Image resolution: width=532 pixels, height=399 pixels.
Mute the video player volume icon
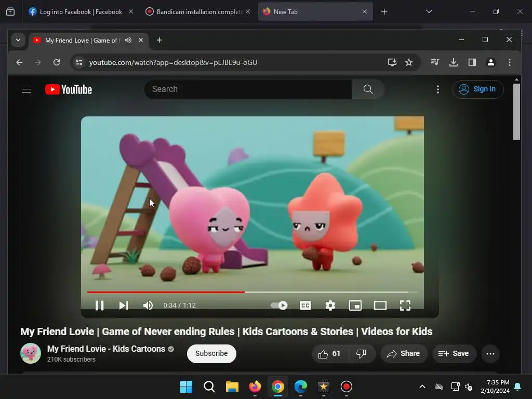(x=148, y=305)
